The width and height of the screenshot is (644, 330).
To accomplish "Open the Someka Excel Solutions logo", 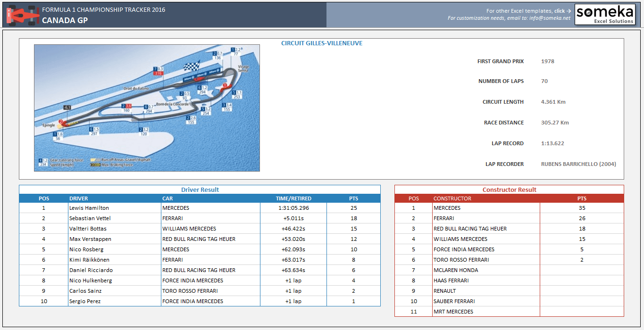I will pos(605,14).
